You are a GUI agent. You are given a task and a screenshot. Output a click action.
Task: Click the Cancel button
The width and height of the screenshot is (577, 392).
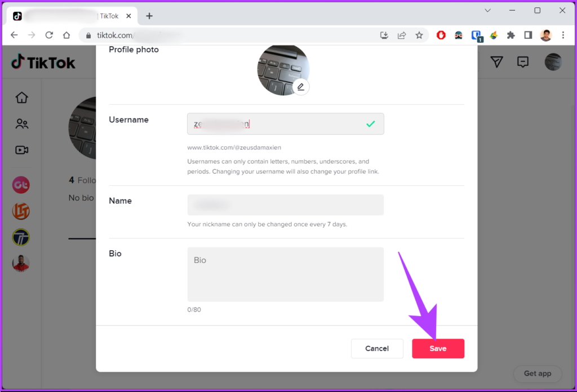[x=377, y=349]
